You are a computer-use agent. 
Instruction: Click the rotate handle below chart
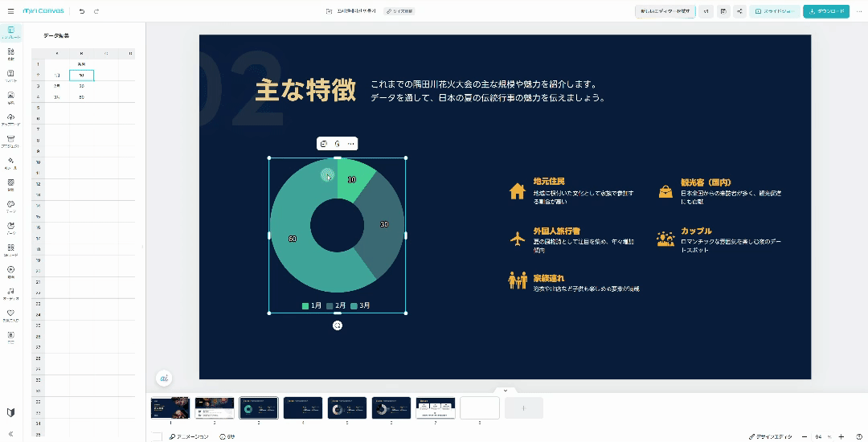pos(337,325)
